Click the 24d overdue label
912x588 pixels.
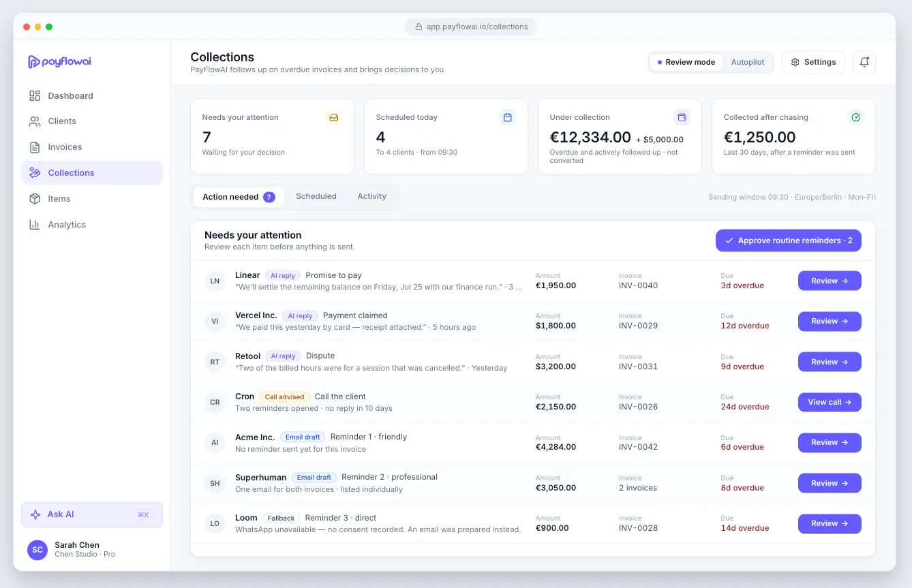(x=745, y=407)
